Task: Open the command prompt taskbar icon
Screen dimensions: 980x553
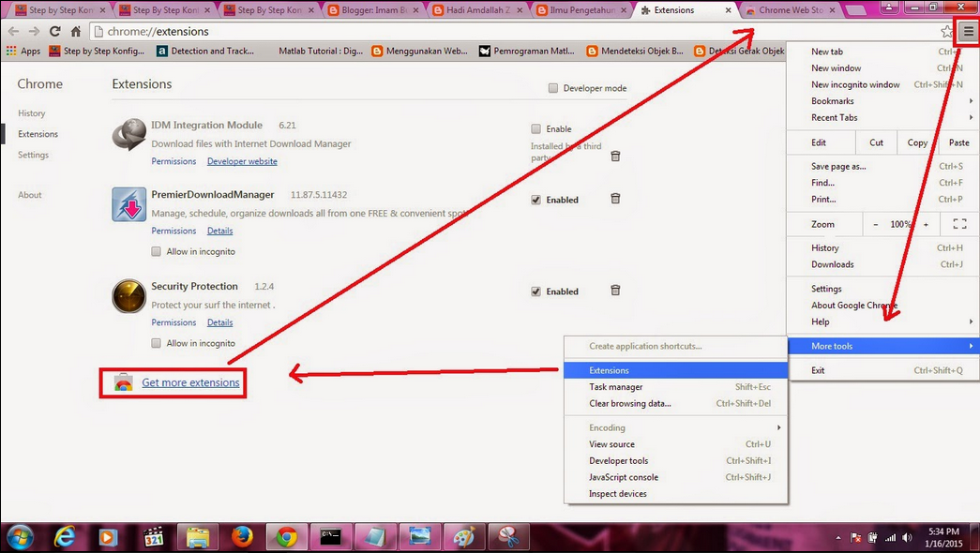Action: pos(331,537)
